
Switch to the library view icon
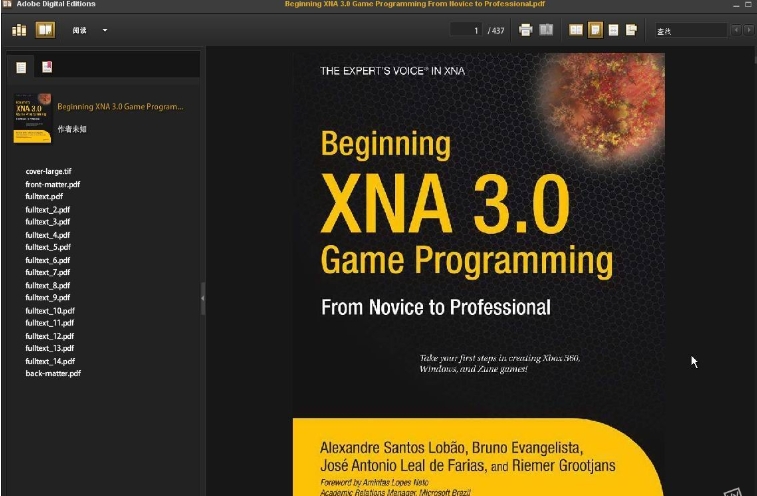pos(19,30)
